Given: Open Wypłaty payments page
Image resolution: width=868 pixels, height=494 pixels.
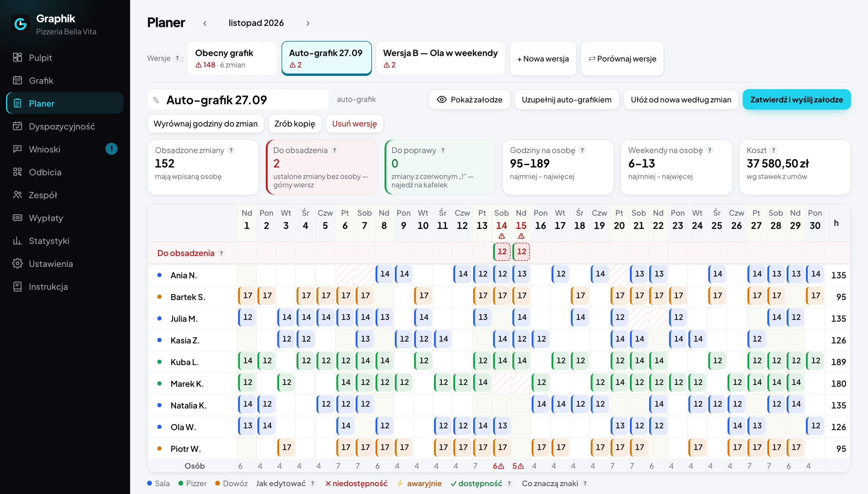Looking at the screenshot, I should pyautogui.click(x=64, y=218).
